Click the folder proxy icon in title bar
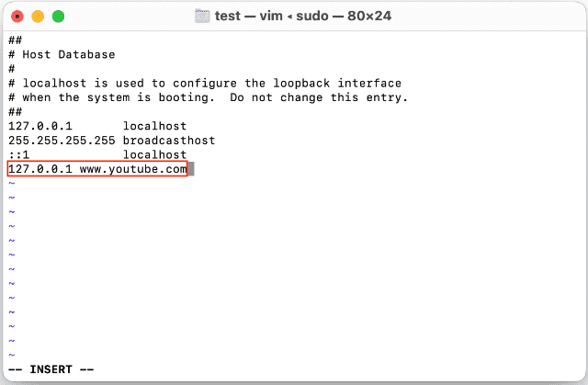 [202, 17]
